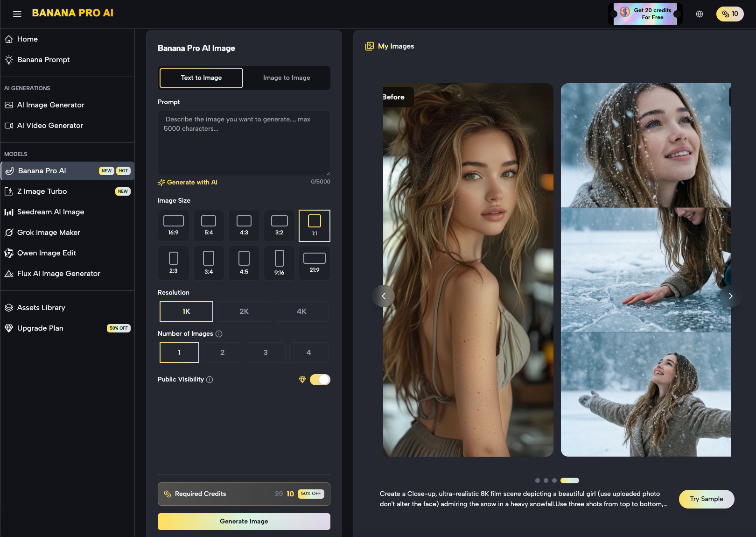Viewport: 756px width, 537px height.
Task: Select 4K resolution option
Action: 301,311
